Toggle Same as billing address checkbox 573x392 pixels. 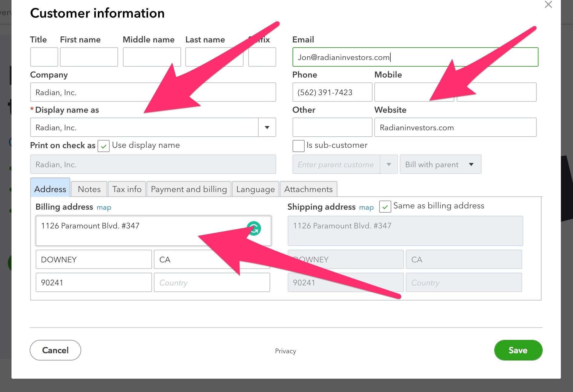click(385, 207)
